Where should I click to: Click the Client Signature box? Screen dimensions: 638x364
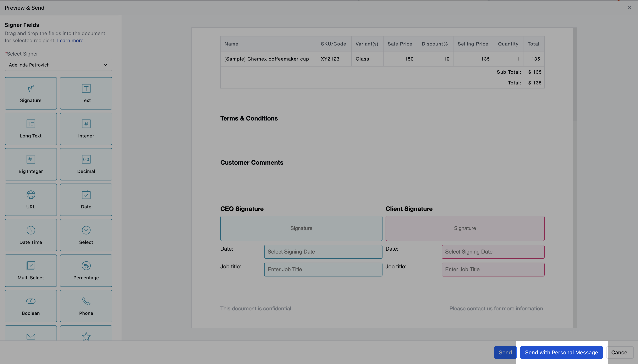[x=465, y=228]
